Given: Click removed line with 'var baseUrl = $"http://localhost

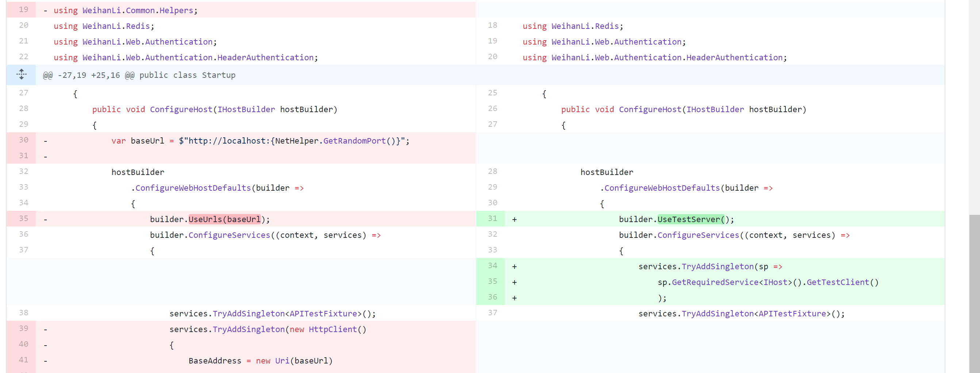Looking at the screenshot, I should click(x=260, y=141).
